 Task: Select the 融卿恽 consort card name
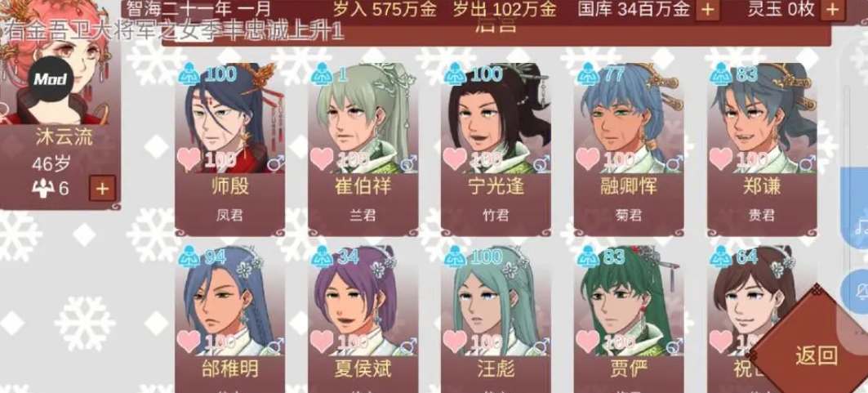(628, 187)
